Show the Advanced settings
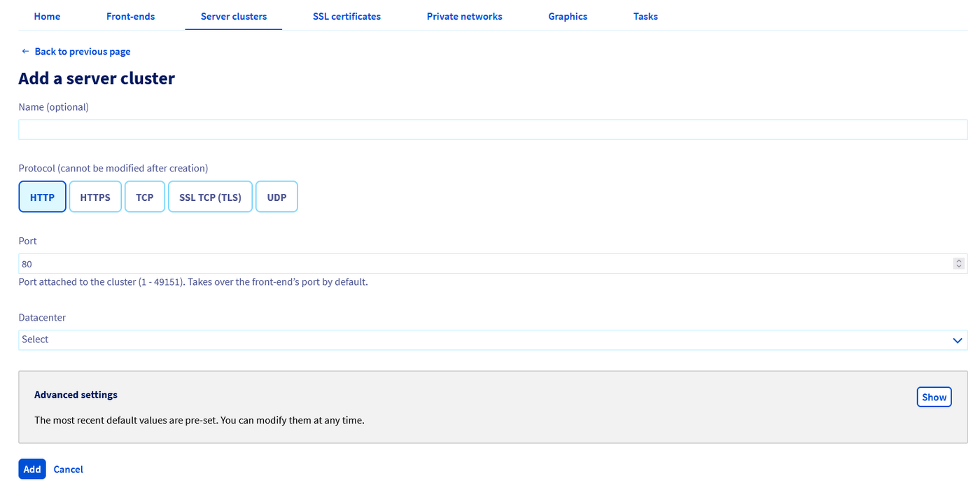The width and height of the screenshot is (980, 483). click(934, 396)
